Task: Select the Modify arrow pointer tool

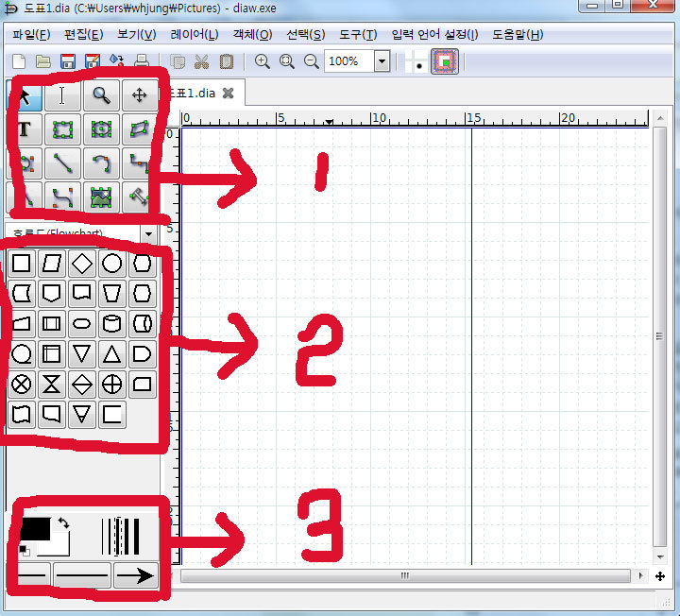Action: coord(25,95)
